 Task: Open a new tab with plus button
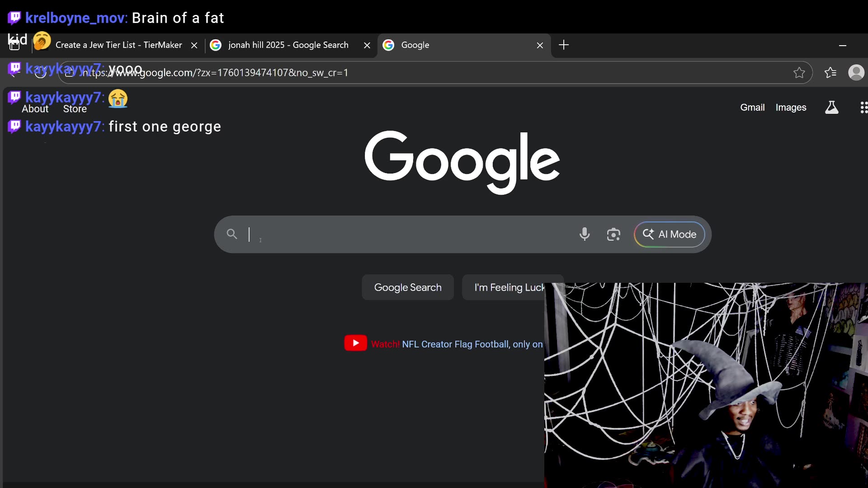[x=563, y=45]
